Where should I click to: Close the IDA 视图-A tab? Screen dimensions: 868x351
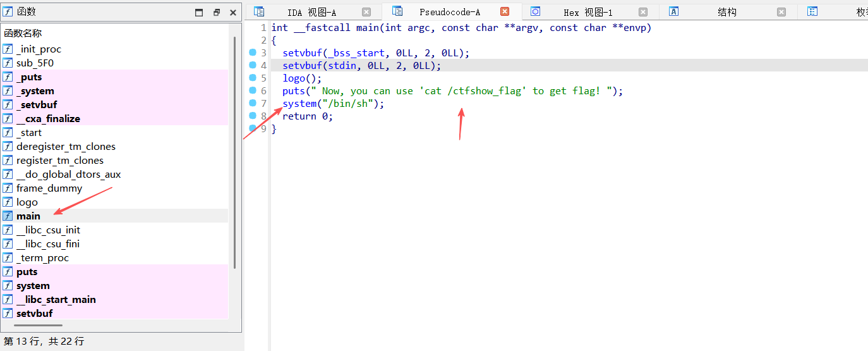[366, 12]
